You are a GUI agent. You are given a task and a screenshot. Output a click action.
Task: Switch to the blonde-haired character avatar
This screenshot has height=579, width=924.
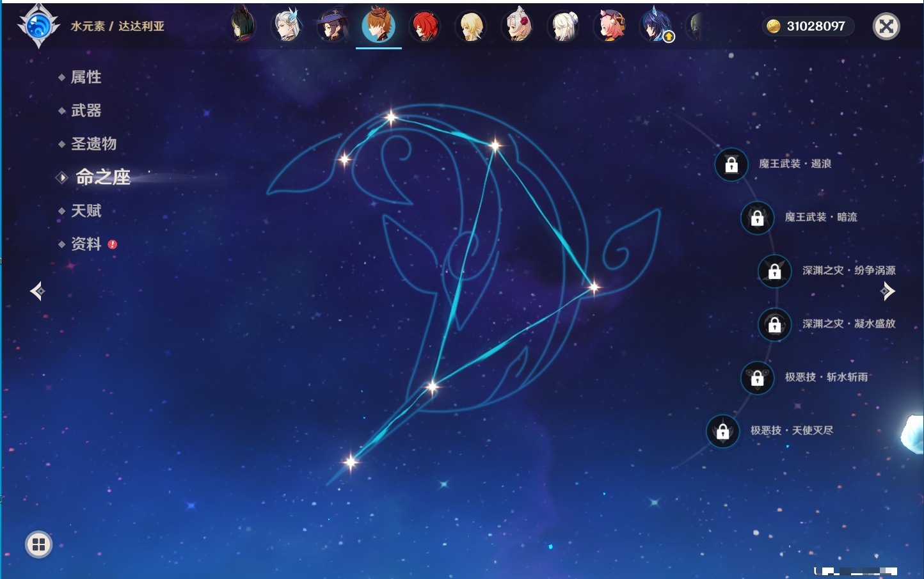click(471, 26)
